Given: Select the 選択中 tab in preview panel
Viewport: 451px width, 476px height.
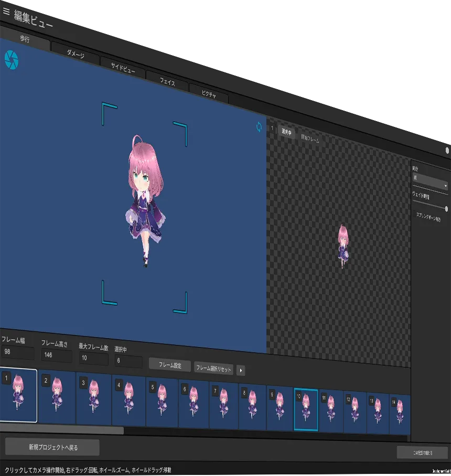Looking at the screenshot, I should [x=286, y=132].
